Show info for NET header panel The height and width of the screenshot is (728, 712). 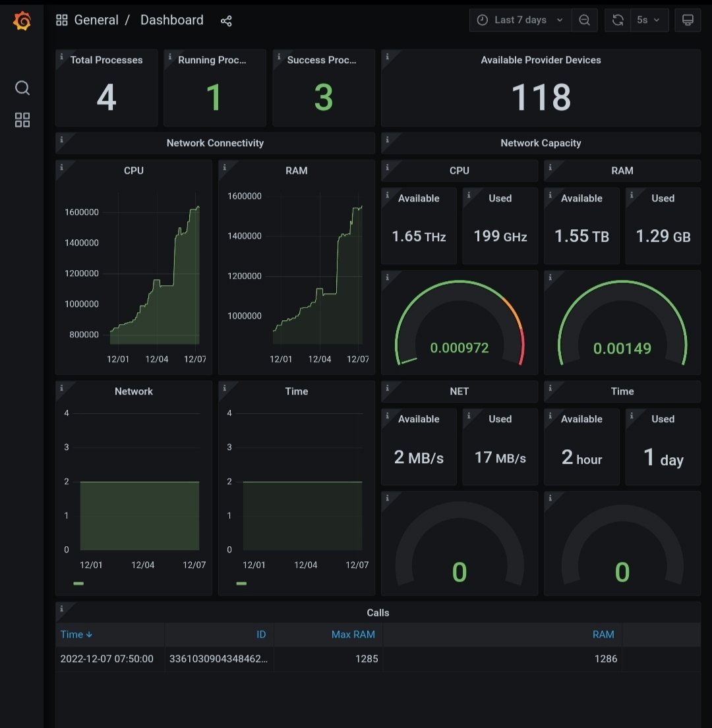pyautogui.click(x=388, y=387)
